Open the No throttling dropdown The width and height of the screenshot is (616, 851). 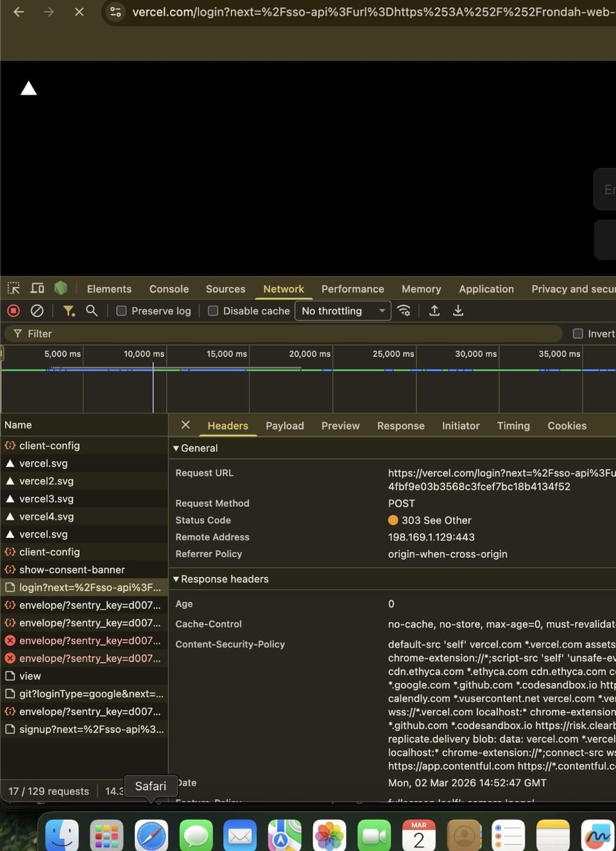pyautogui.click(x=343, y=311)
